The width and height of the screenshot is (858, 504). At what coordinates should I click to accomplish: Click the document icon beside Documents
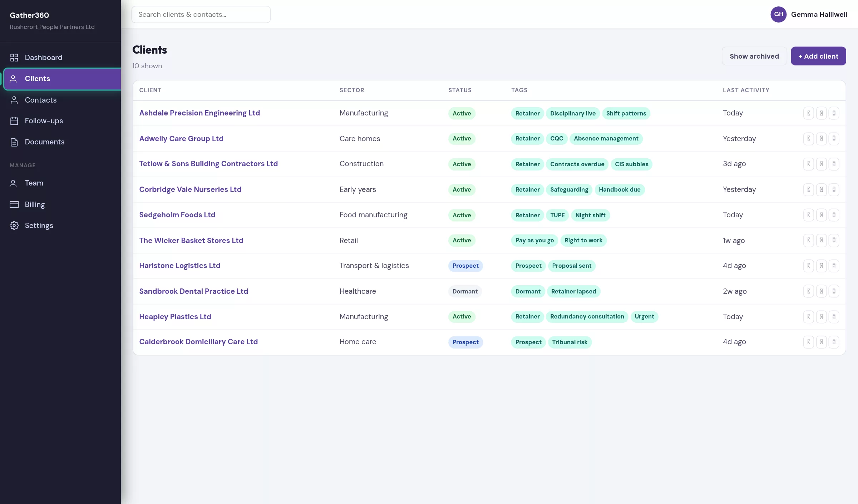pos(14,142)
